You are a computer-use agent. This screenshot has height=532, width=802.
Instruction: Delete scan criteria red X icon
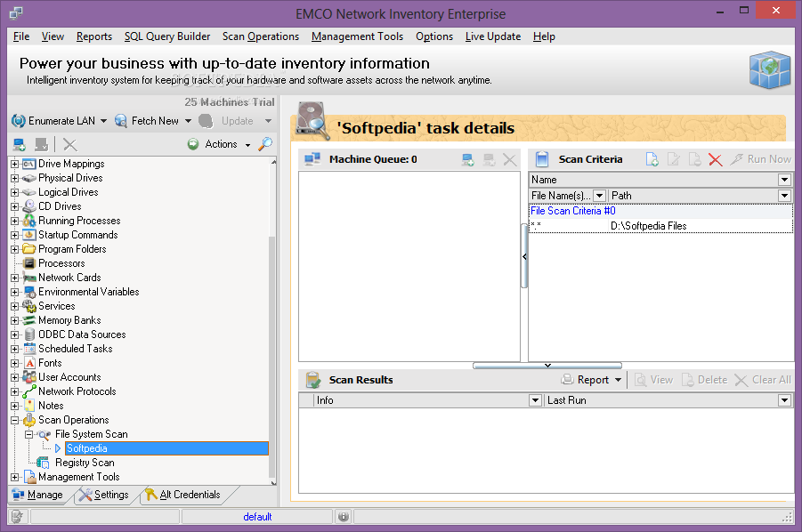pos(716,159)
